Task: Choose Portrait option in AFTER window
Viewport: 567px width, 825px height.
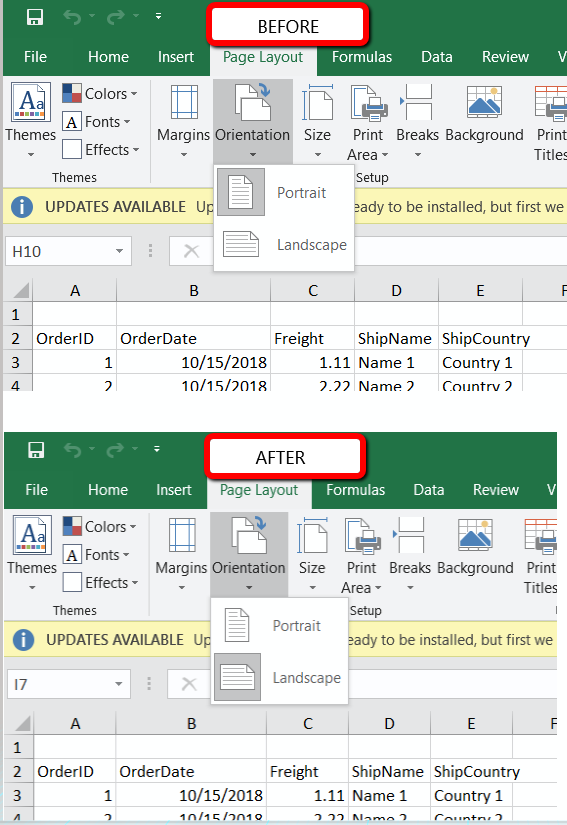Action: tap(279, 626)
